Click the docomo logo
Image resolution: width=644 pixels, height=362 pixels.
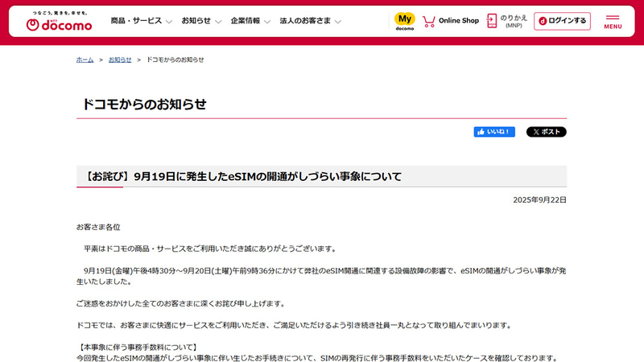tap(59, 22)
